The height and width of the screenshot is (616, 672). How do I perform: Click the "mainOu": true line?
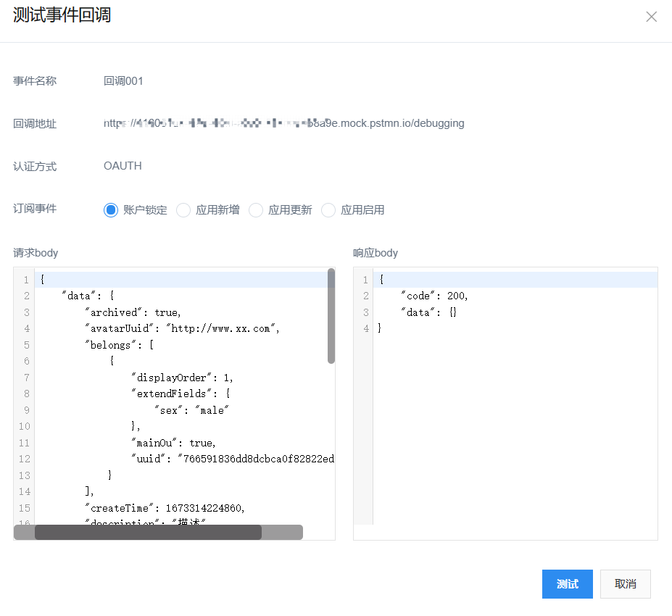tap(173, 443)
